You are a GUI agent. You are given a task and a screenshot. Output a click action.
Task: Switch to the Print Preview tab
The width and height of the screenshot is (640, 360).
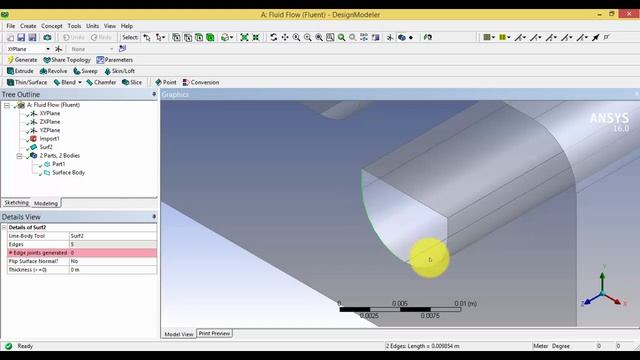214,333
